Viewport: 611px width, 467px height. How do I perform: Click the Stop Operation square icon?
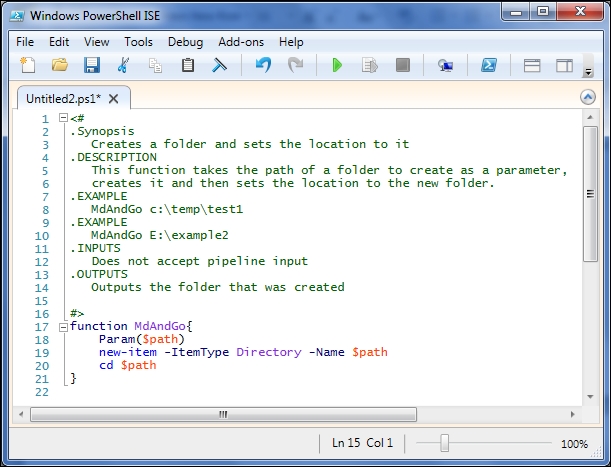point(403,65)
